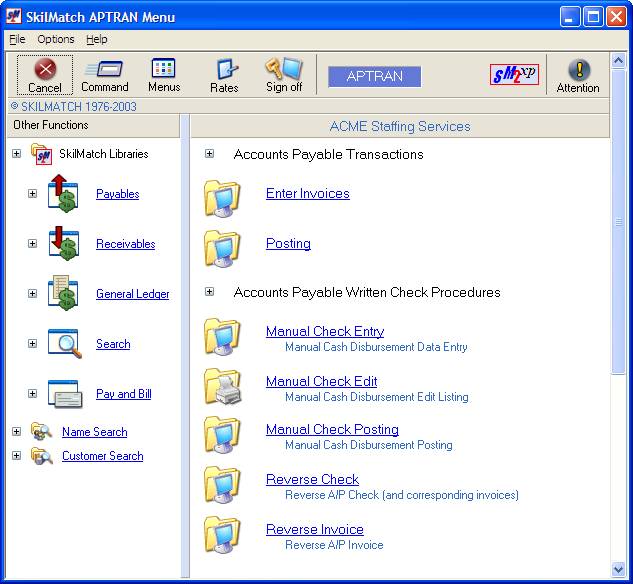
Task: Open the Help menu
Action: point(96,39)
